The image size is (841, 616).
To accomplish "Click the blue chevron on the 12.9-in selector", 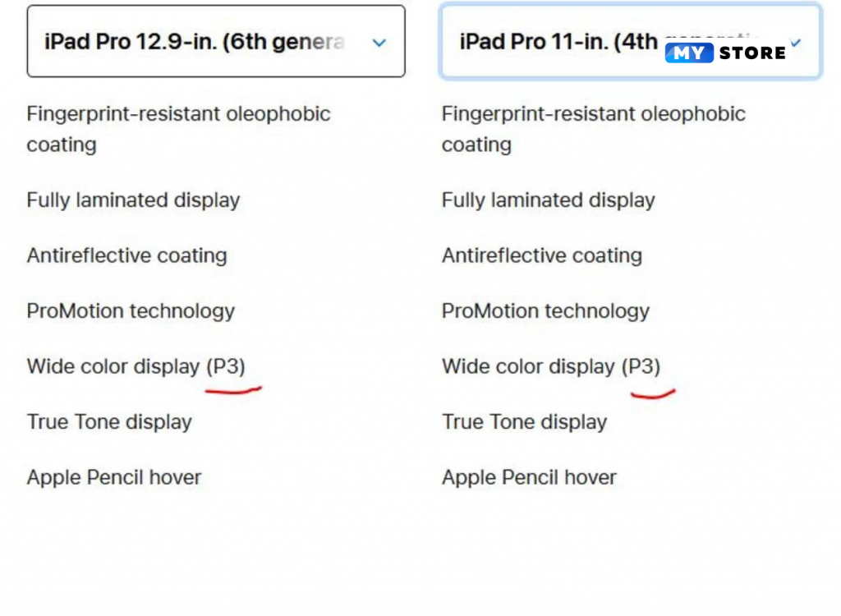I will [x=379, y=42].
